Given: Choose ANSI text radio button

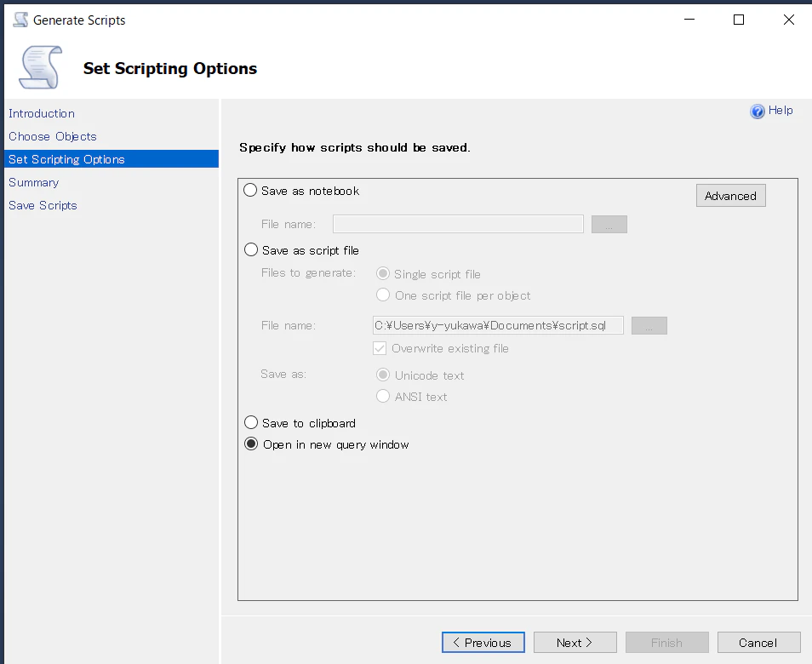Looking at the screenshot, I should pos(383,396).
